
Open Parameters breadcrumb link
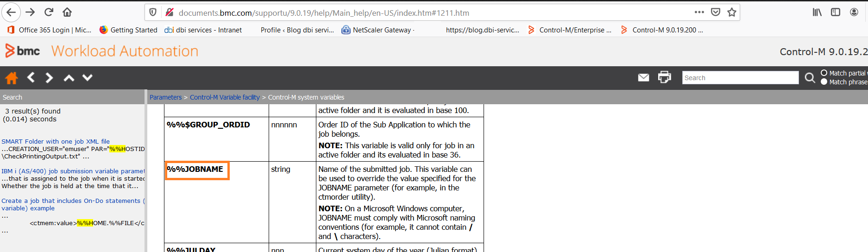coord(165,97)
